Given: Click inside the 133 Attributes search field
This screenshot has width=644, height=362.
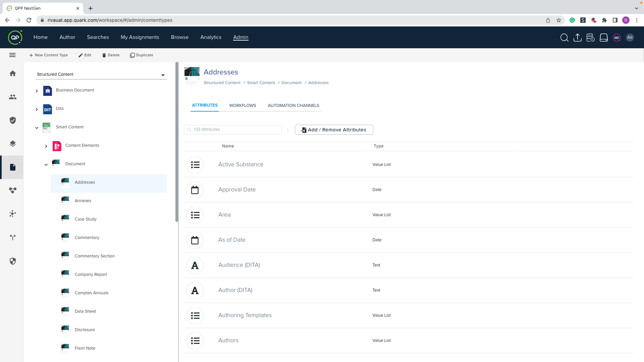Looking at the screenshot, I should (232, 129).
